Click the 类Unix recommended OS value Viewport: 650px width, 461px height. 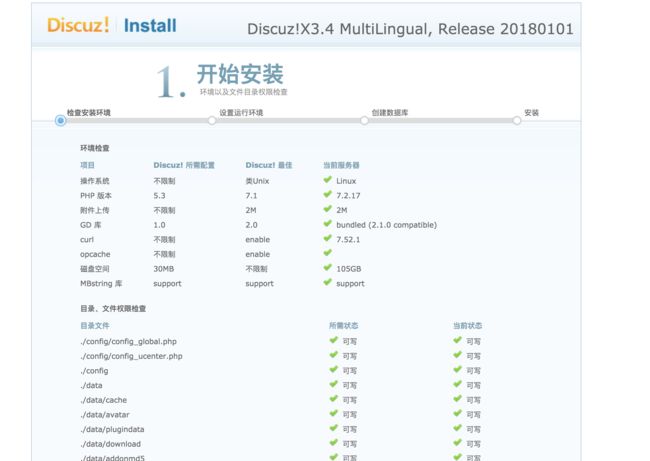click(x=257, y=181)
